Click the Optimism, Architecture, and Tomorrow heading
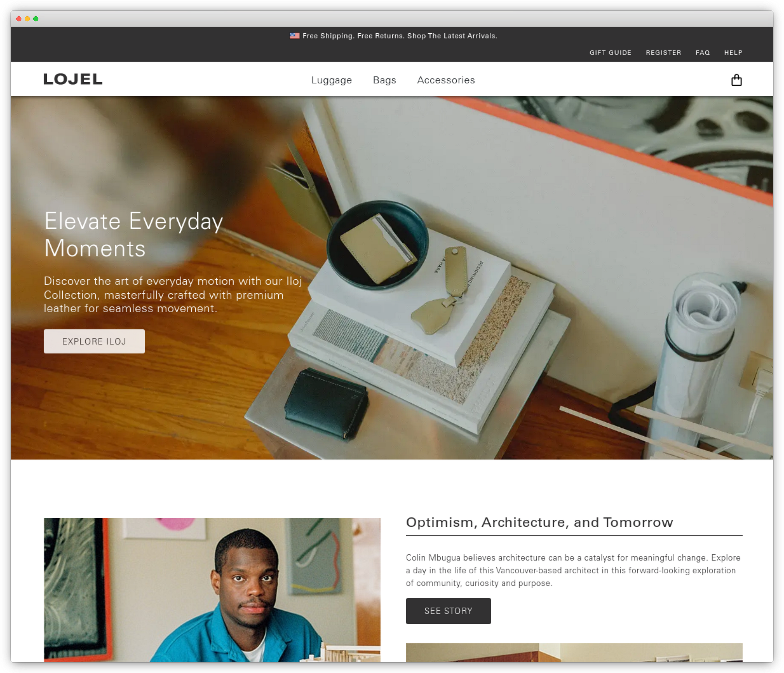The width and height of the screenshot is (784, 673). (x=539, y=522)
